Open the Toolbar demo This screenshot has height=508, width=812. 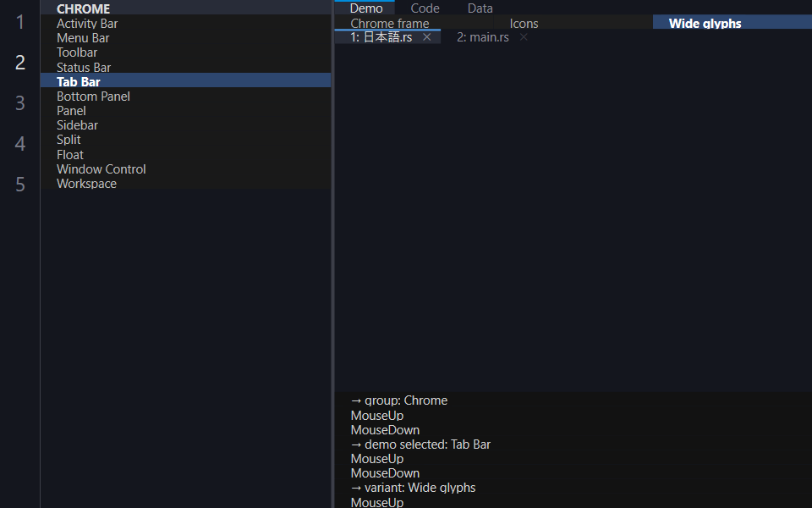click(x=185, y=52)
